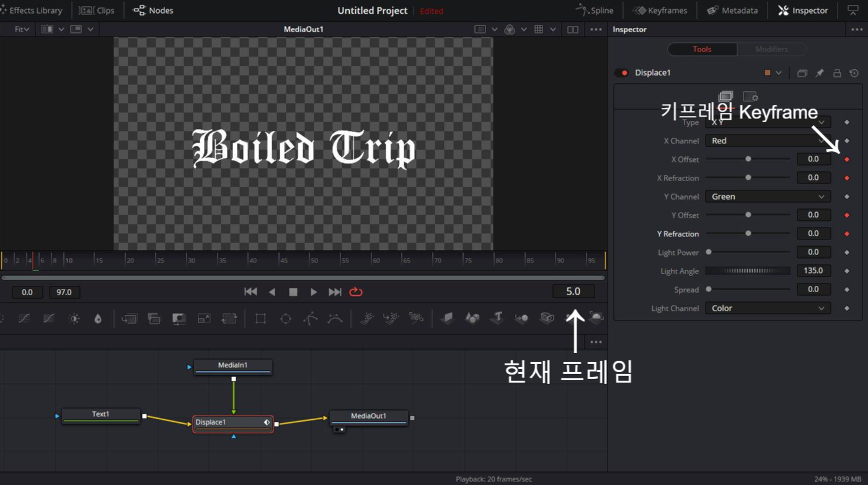Click the X Offset slider handle
The width and height of the screenshot is (868, 485).
click(748, 159)
